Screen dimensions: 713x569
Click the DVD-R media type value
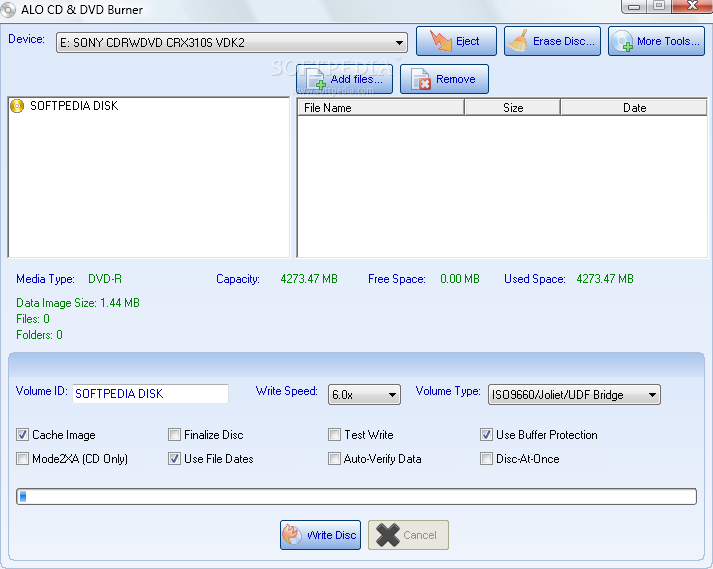[x=105, y=279]
